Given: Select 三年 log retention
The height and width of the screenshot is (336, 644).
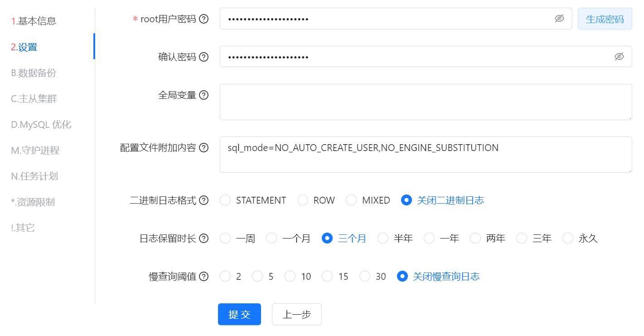Looking at the screenshot, I should point(522,238).
